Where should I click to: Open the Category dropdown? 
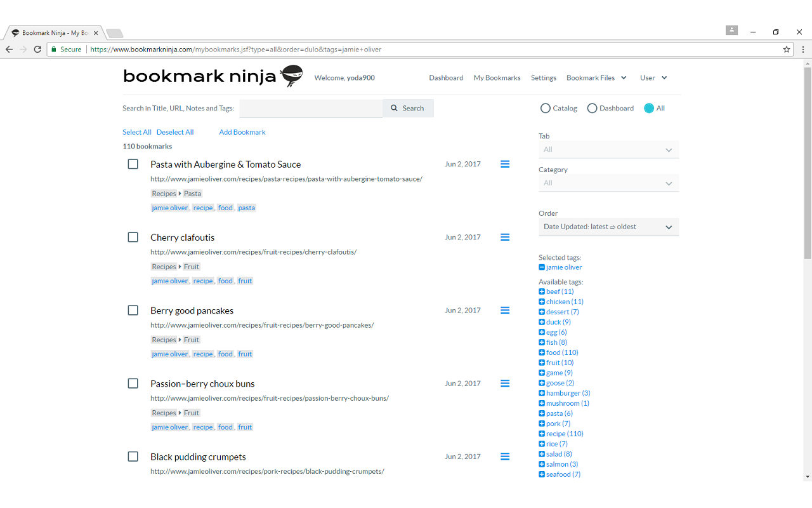click(x=608, y=183)
